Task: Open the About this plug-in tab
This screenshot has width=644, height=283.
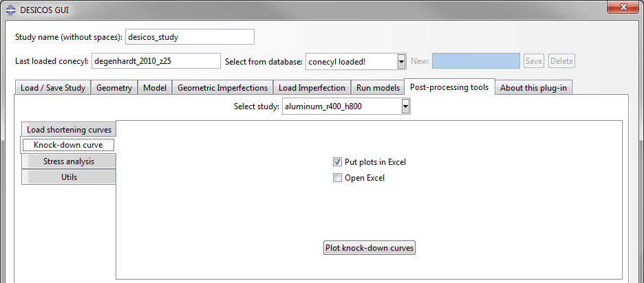Action: [x=533, y=88]
